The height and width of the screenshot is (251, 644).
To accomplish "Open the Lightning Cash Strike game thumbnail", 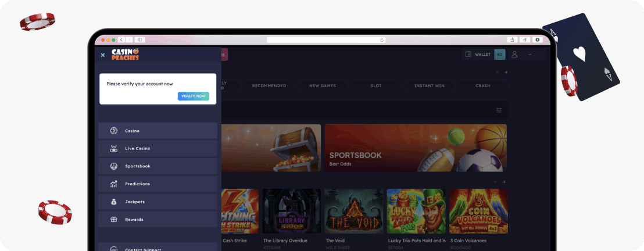I will (x=240, y=211).
